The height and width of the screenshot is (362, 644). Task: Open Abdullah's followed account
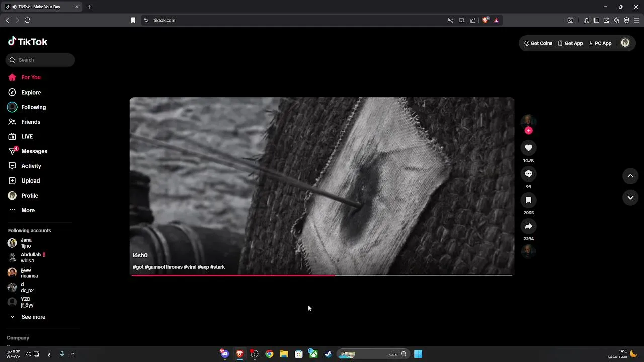(26, 258)
